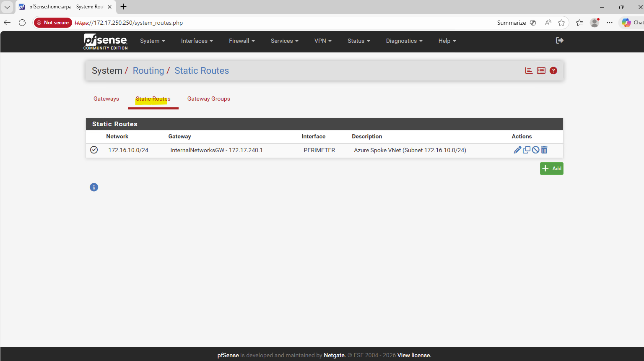Close the pfSense.home.arpa browser tab
Screen dimensions: 644x361
[x=109, y=7]
